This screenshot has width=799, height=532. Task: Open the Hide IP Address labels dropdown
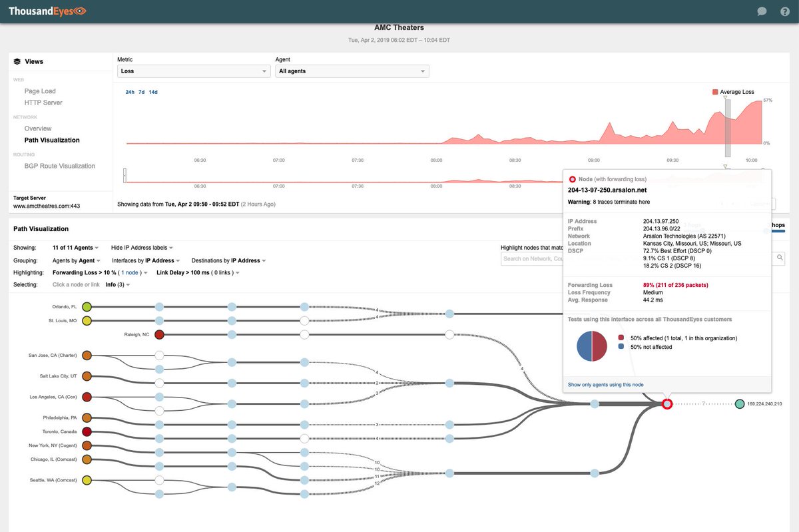coord(142,247)
